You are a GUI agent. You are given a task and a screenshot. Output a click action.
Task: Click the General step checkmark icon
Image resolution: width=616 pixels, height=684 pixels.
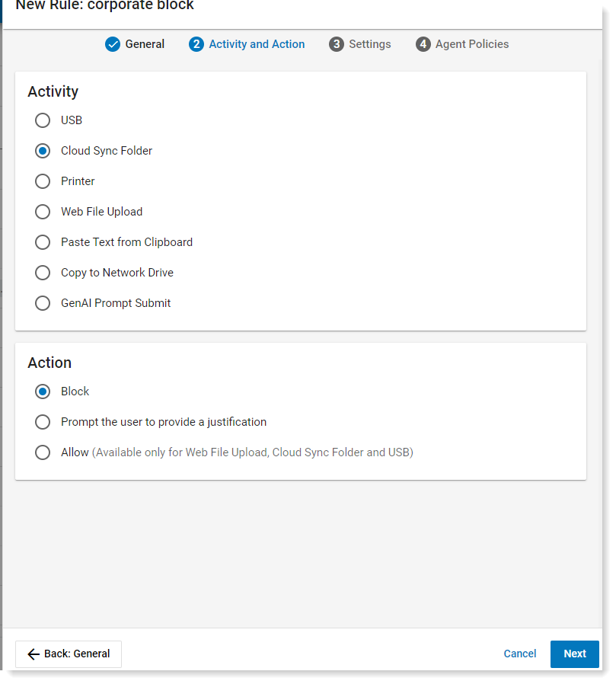click(x=113, y=44)
